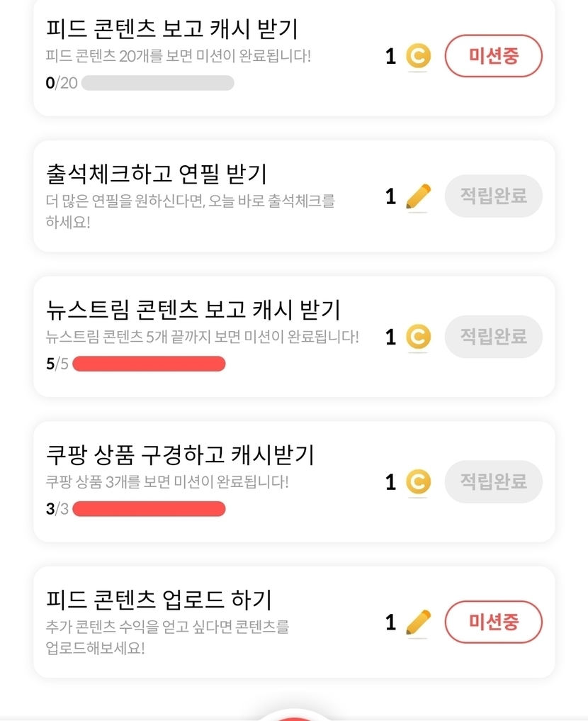The height and width of the screenshot is (721, 588).
Task: Tap 적립완료 button for 출석체크하고 연필 받기
Action: (493, 196)
